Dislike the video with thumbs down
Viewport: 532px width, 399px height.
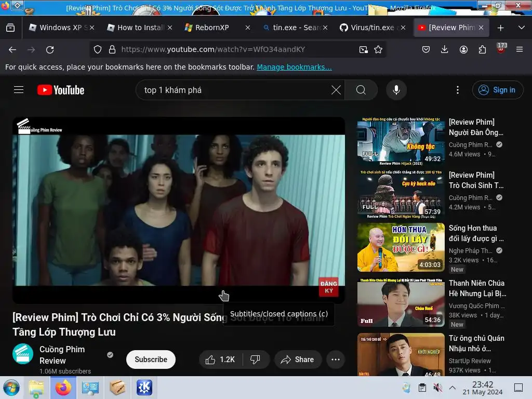pyautogui.click(x=255, y=360)
